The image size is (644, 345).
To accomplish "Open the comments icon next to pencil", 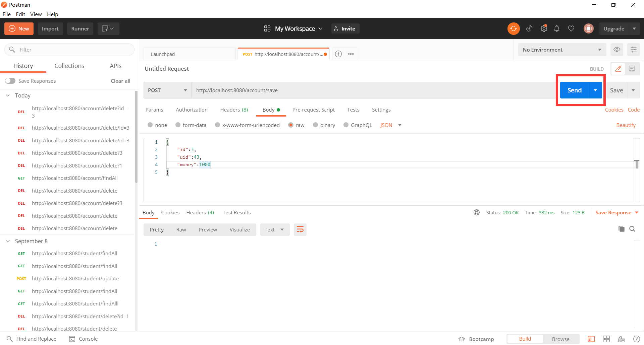I will 632,69.
